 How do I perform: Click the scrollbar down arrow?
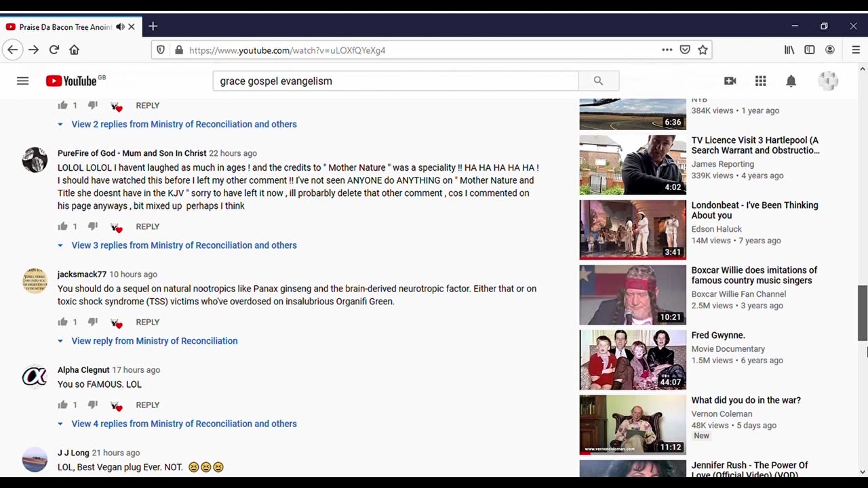863,472
